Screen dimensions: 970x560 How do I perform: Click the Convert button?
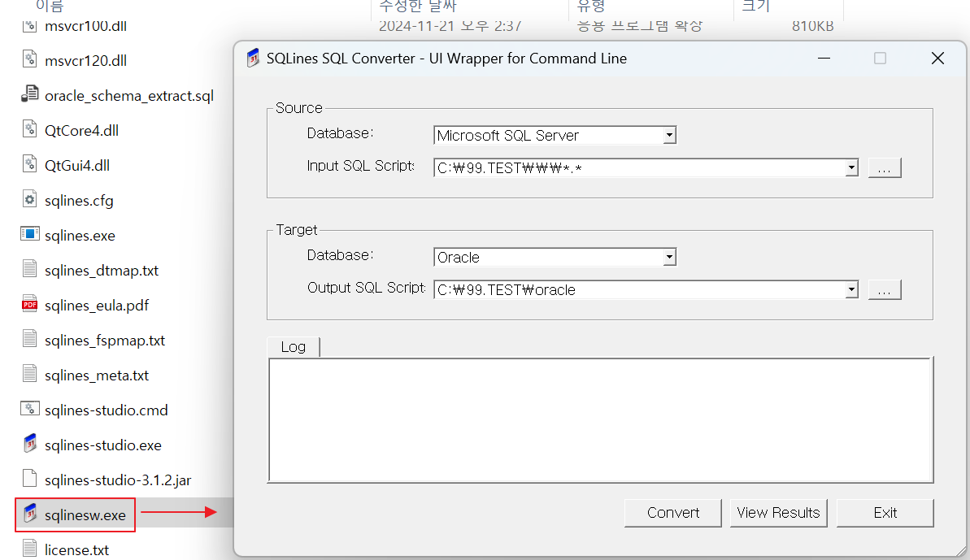point(673,513)
